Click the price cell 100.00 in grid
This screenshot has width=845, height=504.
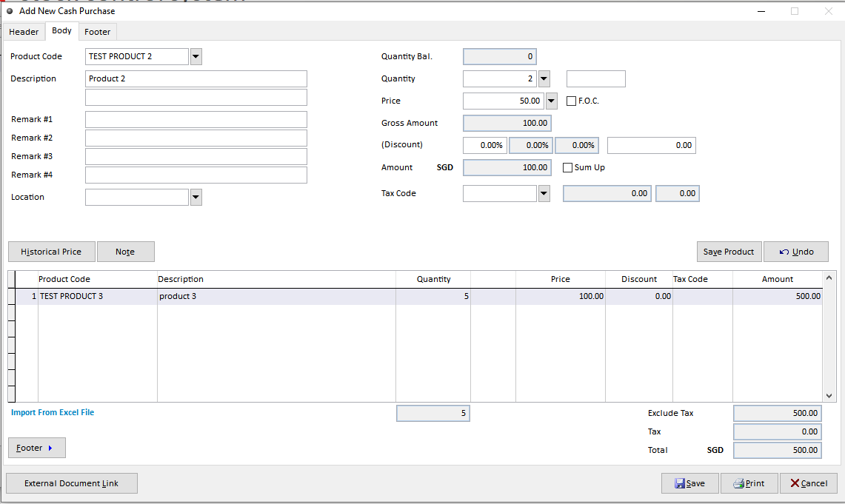click(x=561, y=296)
